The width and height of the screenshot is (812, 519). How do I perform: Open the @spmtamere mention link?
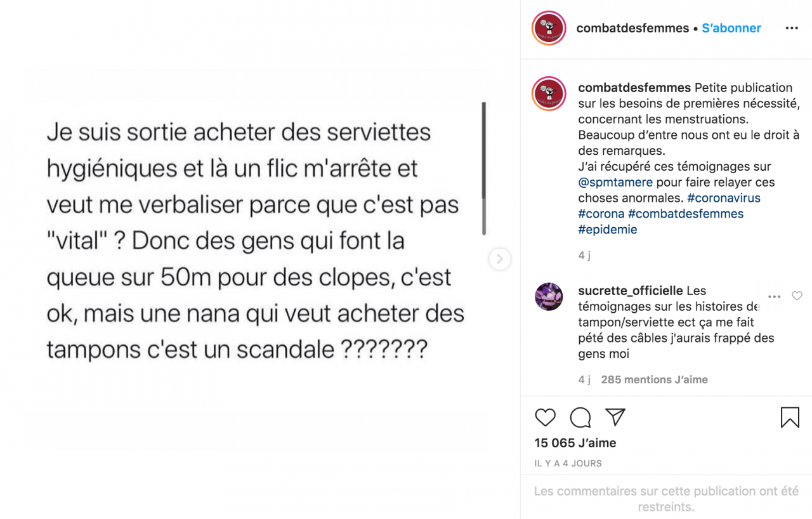coord(614,182)
